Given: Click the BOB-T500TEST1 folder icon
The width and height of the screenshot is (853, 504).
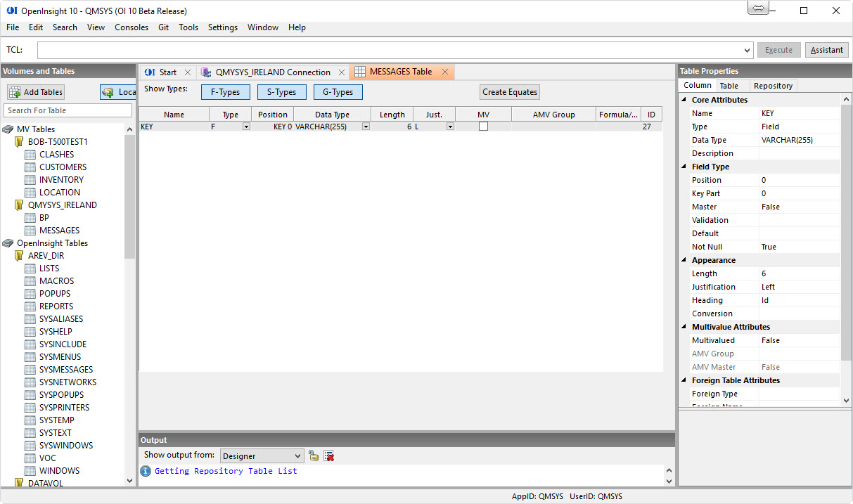Looking at the screenshot, I should tap(19, 142).
